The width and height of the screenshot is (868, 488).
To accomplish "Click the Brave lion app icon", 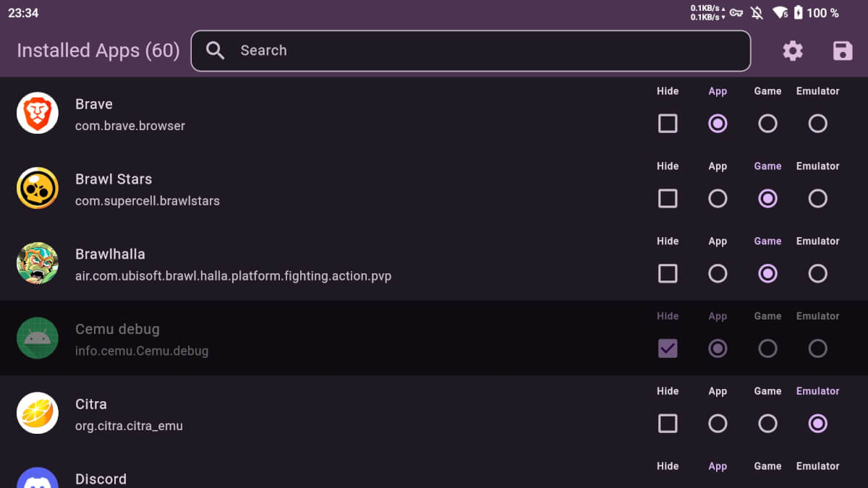I will 38,113.
